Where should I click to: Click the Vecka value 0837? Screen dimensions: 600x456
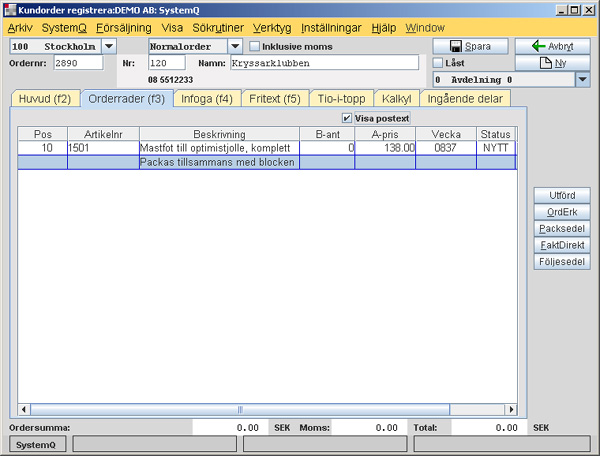446,148
